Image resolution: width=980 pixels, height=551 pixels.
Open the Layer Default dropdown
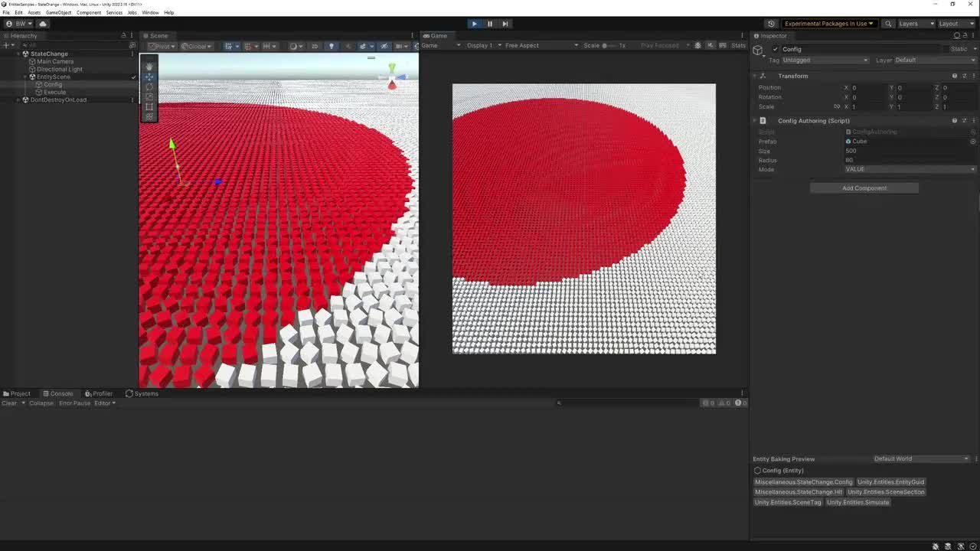click(936, 60)
